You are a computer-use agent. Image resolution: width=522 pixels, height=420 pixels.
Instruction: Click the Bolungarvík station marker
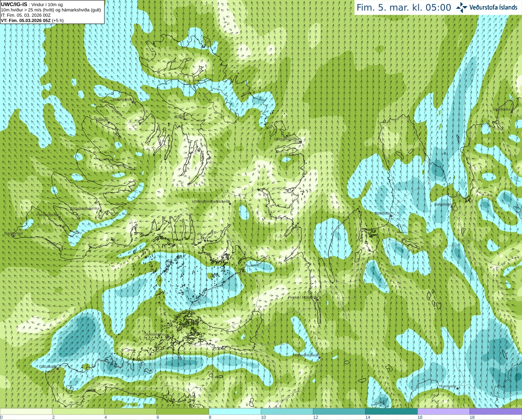pyautogui.click(x=133, y=102)
